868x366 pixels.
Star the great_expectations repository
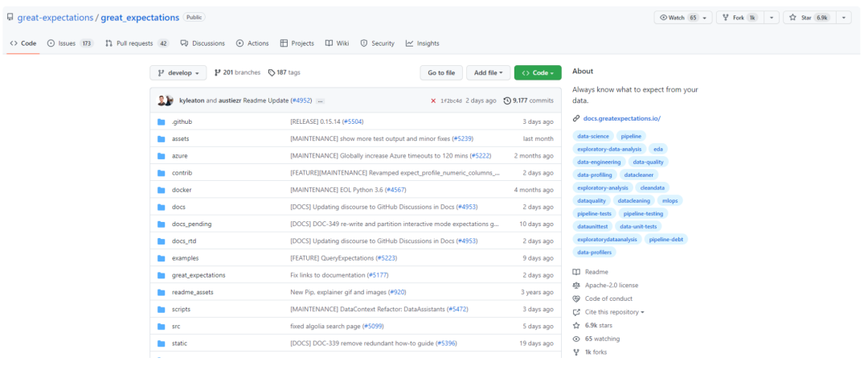coord(814,18)
